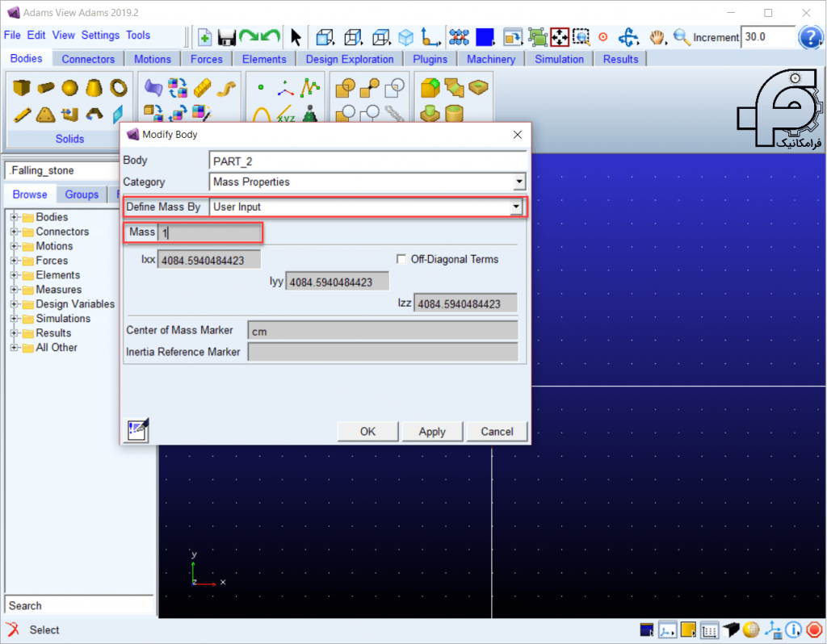This screenshot has width=827, height=644.
Task: Click OK in Modify Body dialog
Action: click(x=367, y=432)
